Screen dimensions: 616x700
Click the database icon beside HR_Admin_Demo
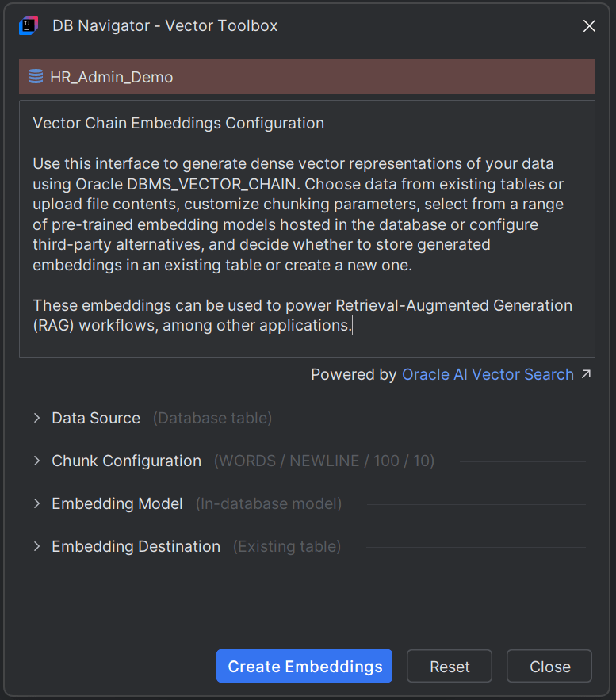coord(36,76)
